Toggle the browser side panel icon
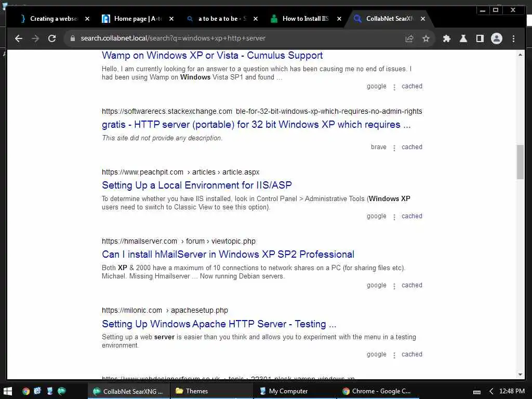The height and width of the screenshot is (399, 532). [x=480, y=38]
